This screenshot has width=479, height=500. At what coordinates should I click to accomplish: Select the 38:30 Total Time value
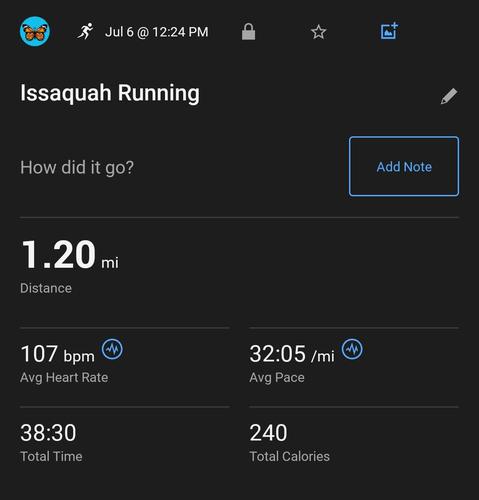point(48,433)
